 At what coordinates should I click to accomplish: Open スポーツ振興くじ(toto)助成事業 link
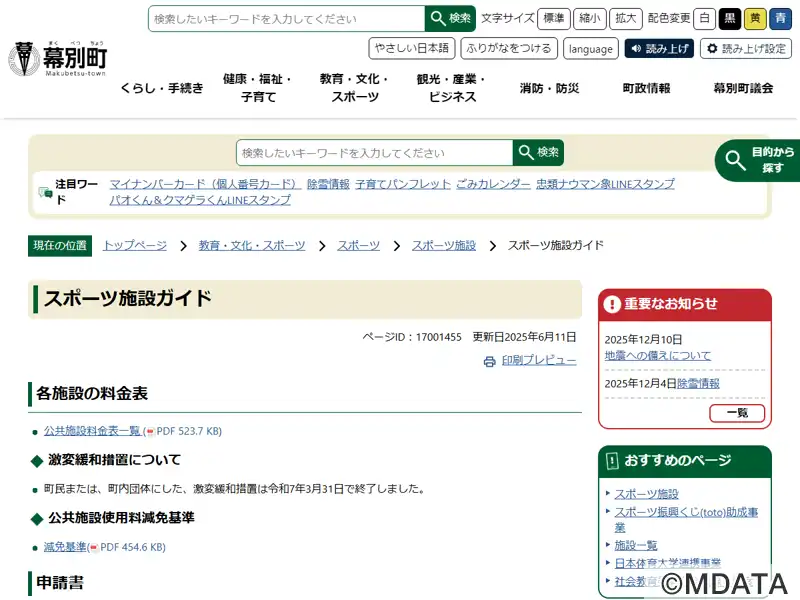[686, 519]
